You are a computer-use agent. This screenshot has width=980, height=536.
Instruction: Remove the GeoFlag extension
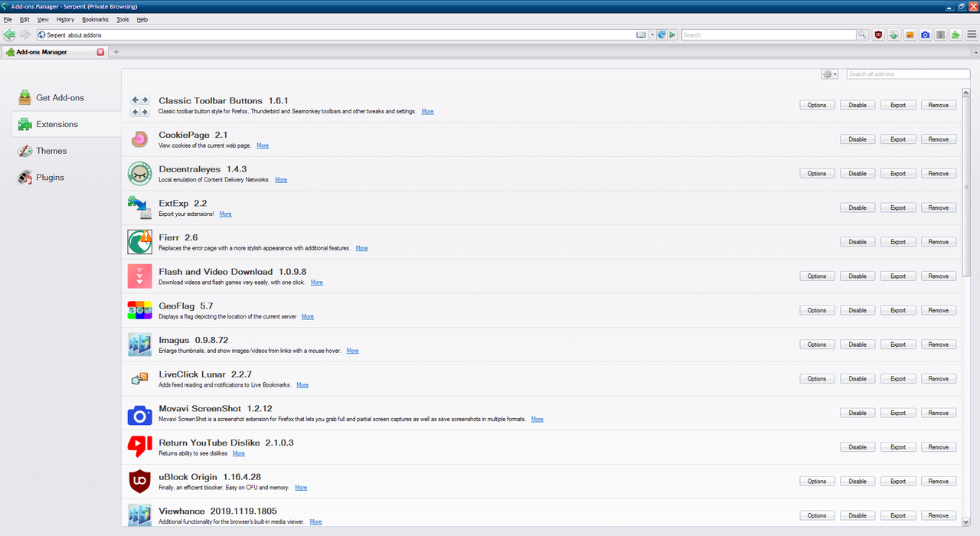point(939,310)
